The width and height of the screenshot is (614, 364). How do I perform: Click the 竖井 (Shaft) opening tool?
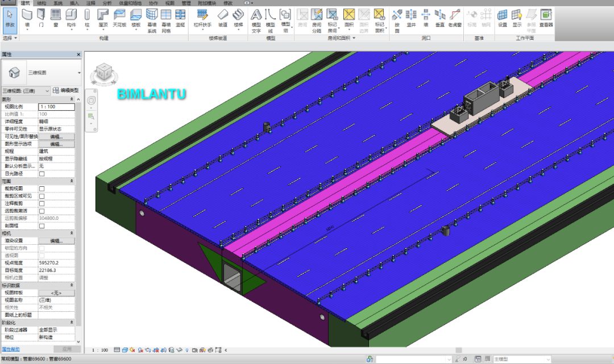point(411,18)
